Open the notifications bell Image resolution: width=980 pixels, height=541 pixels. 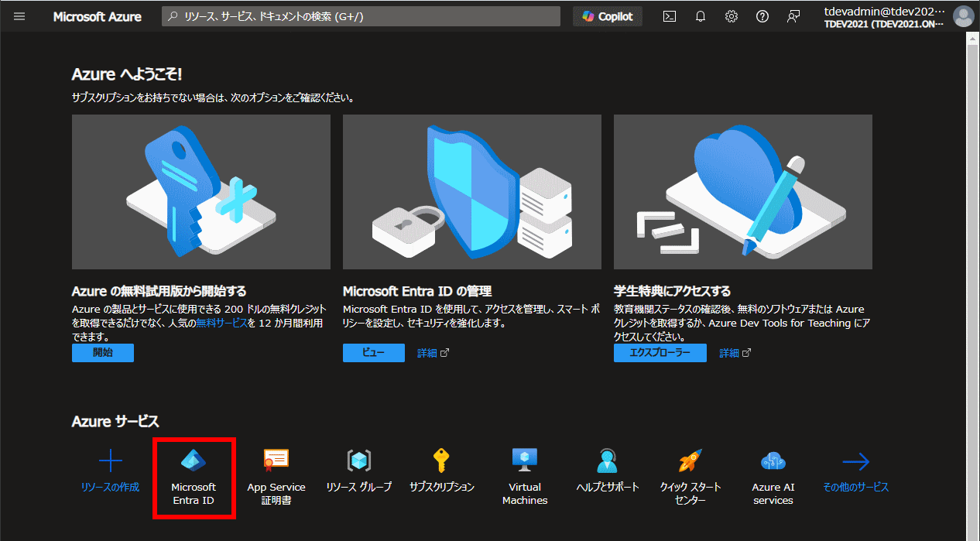pyautogui.click(x=701, y=16)
